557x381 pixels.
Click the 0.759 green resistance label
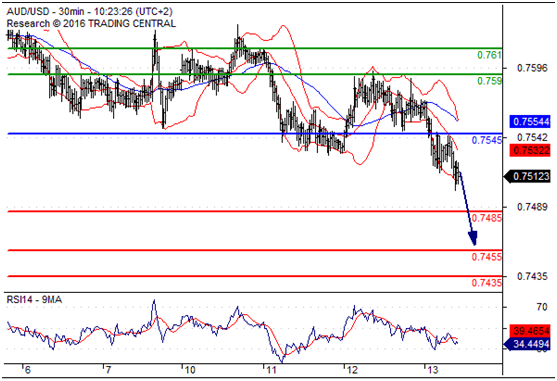click(x=489, y=81)
